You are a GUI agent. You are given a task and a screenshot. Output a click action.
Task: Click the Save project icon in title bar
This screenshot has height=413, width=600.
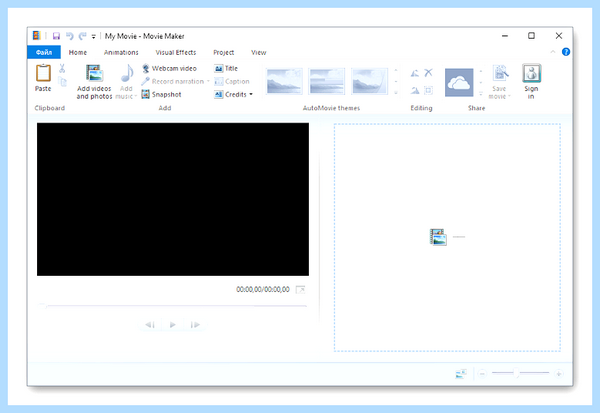click(56, 36)
